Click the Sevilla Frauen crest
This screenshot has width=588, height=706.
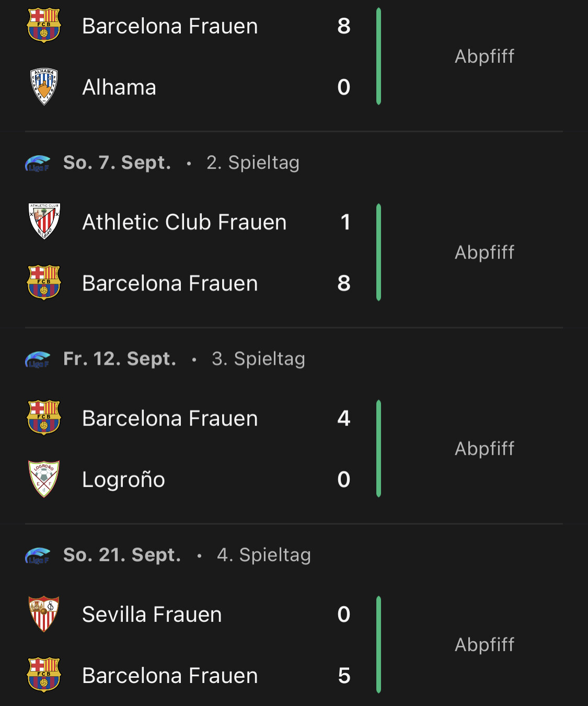click(44, 614)
